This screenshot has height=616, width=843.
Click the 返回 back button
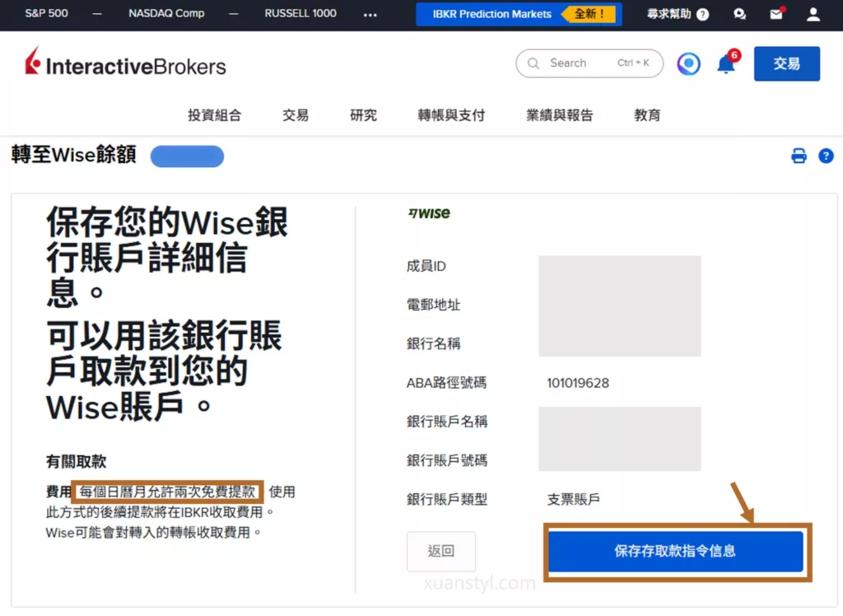click(441, 551)
